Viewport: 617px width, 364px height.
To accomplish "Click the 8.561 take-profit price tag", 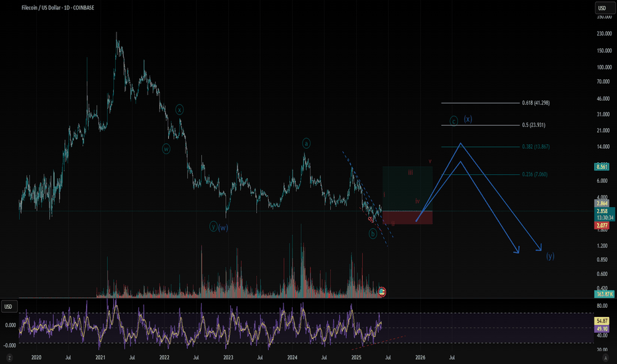I will [x=602, y=167].
